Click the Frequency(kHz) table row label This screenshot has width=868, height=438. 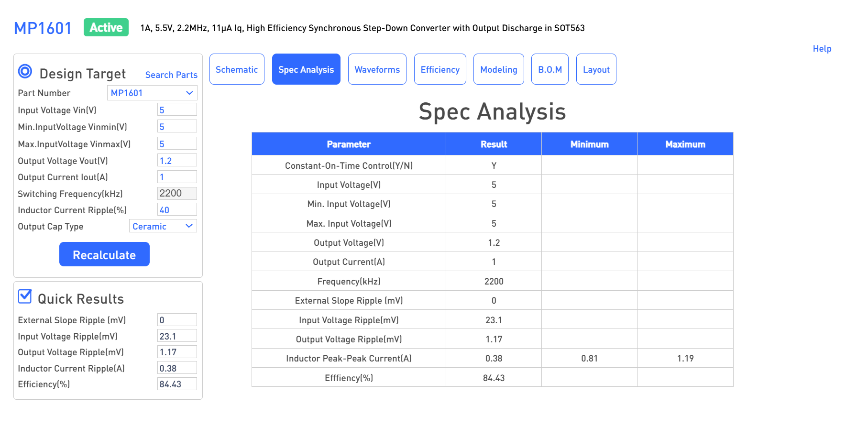point(349,281)
